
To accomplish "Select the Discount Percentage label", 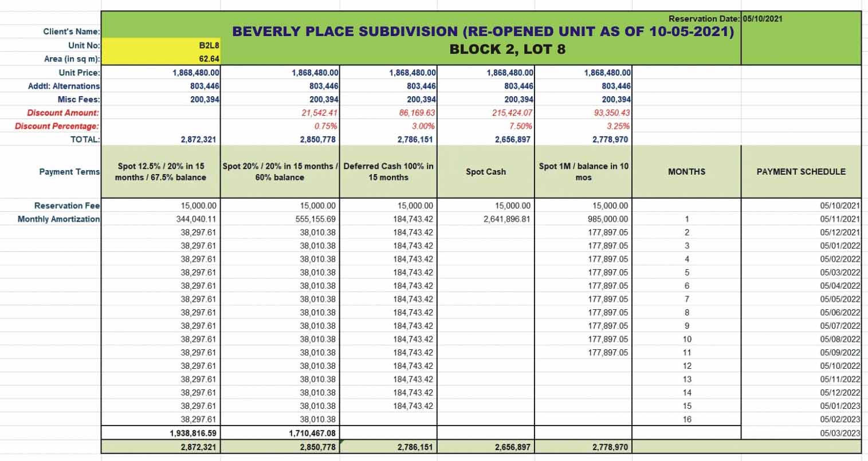I will pos(57,126).
